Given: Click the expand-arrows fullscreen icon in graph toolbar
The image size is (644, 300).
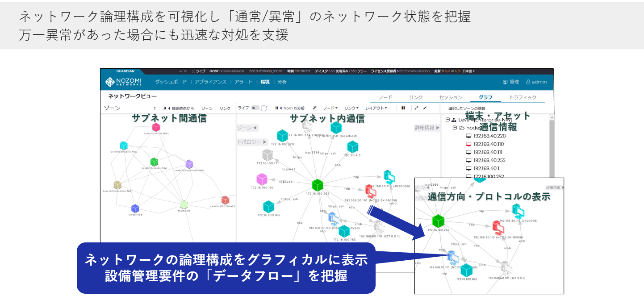Looking at the screenshot, I should tap(416, 108).
